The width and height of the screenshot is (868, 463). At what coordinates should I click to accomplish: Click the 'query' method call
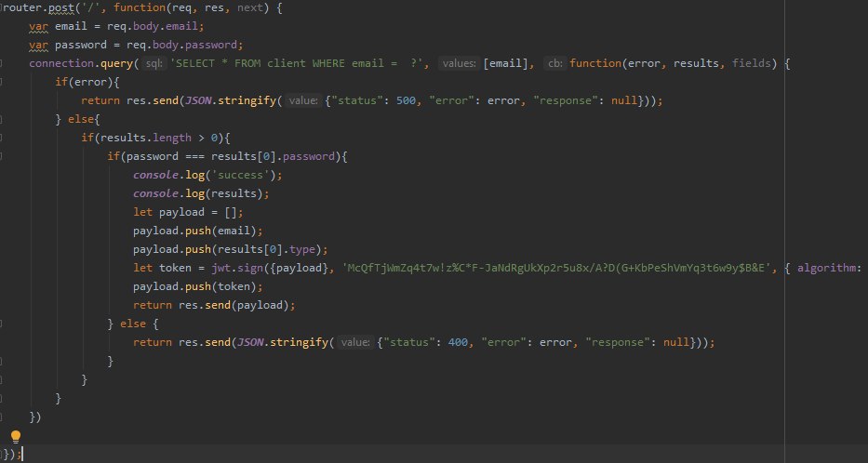(116, 63)
